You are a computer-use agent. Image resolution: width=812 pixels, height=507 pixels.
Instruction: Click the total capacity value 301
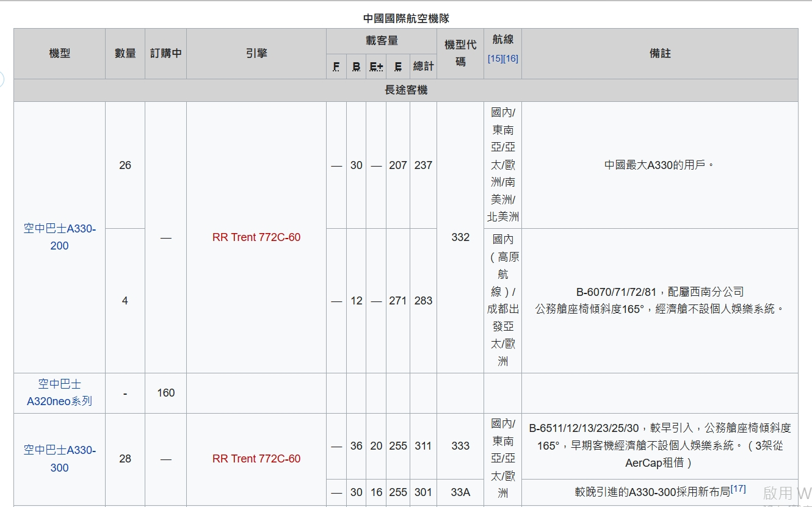(x=423, y=492)
